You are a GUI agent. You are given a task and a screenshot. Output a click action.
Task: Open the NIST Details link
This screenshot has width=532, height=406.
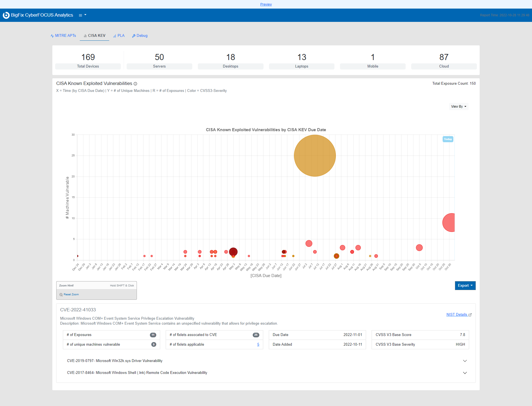point(457,315)
